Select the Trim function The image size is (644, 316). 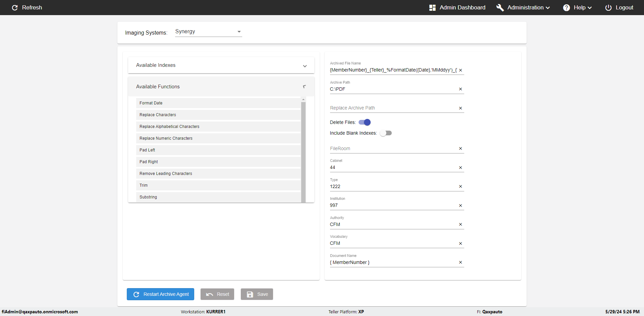218,185
